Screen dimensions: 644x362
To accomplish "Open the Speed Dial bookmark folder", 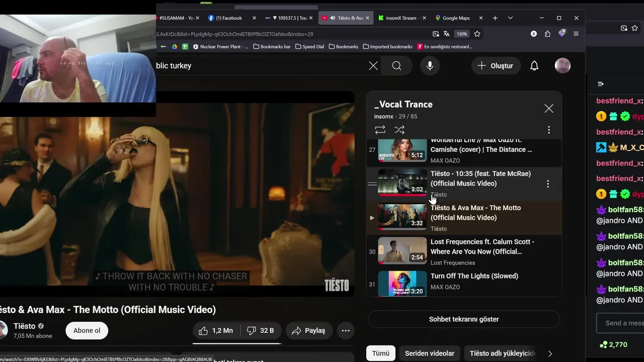I will (309, 47).
